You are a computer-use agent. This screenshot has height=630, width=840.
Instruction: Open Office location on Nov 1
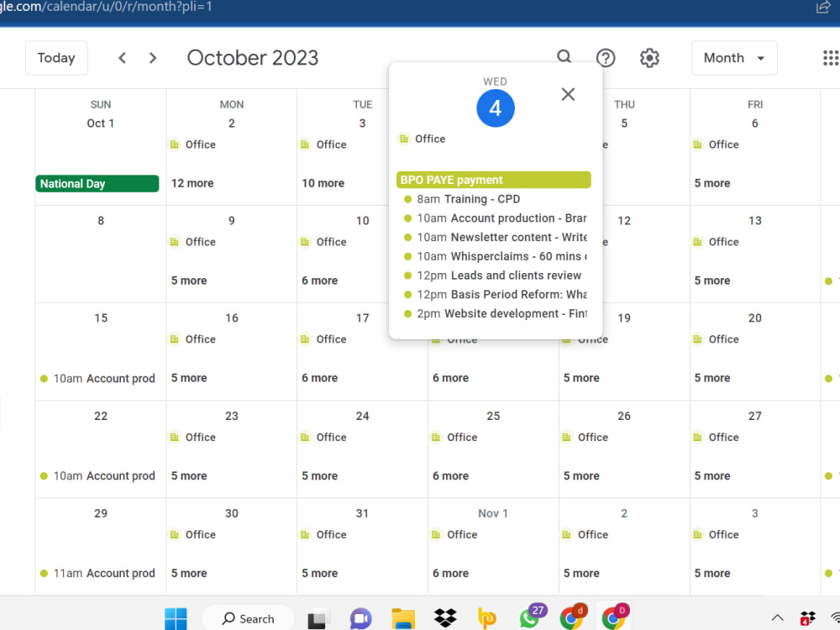pos(454,534)
